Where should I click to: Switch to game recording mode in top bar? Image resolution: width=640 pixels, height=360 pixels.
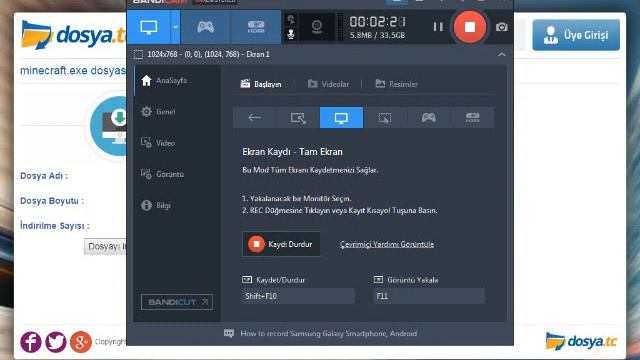205,27
